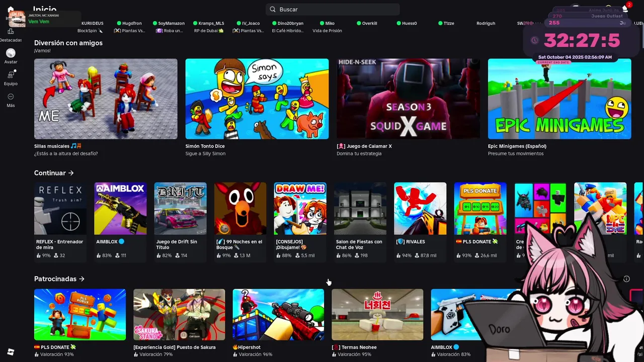Open friend Overkill's profile
The width and height of the screenshot is (644, 362).
[x=367, y=23]
